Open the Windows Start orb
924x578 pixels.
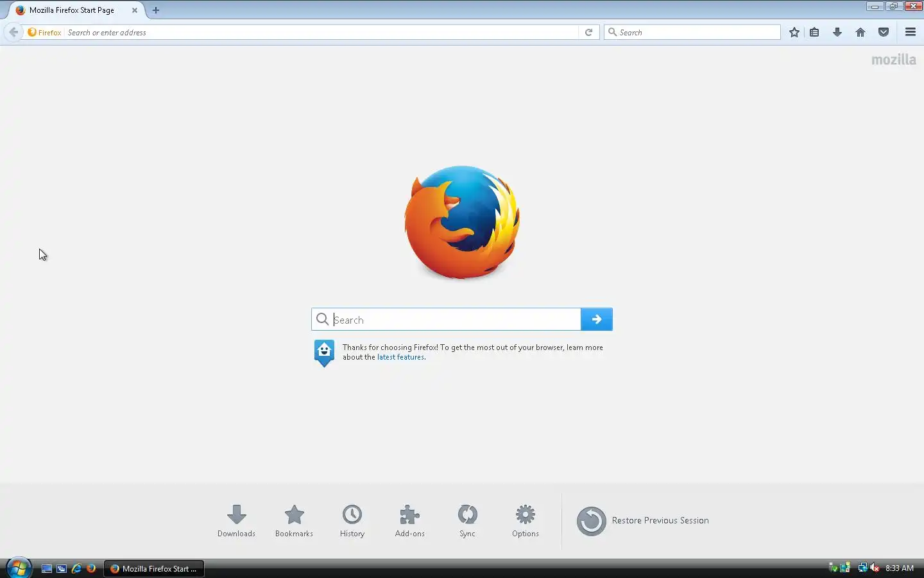19,568
